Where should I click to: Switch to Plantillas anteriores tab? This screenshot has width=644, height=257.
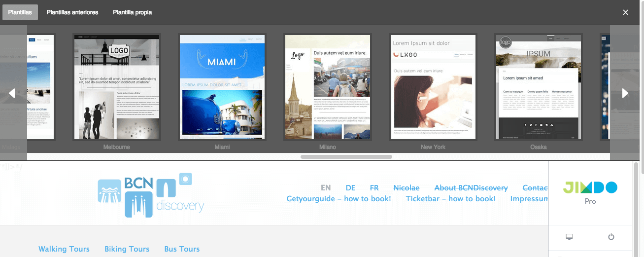[72, 12]
